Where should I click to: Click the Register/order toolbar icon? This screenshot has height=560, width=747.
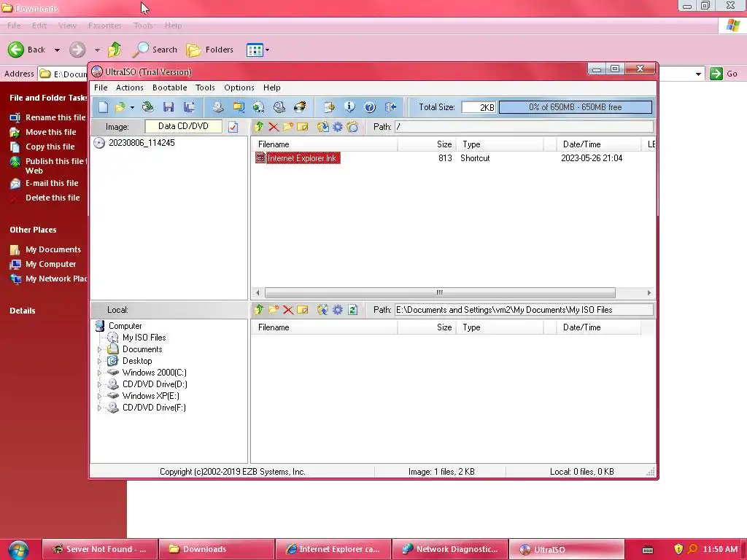pyautogui.click(x=329, y=107)
